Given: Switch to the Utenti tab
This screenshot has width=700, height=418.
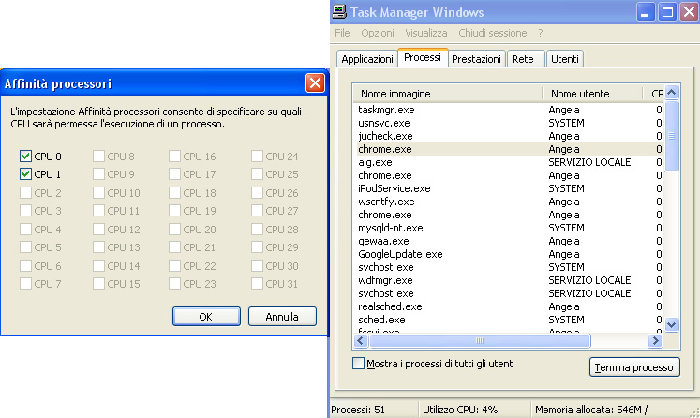Looking at the screenshot, I should [x=565, y=59].
